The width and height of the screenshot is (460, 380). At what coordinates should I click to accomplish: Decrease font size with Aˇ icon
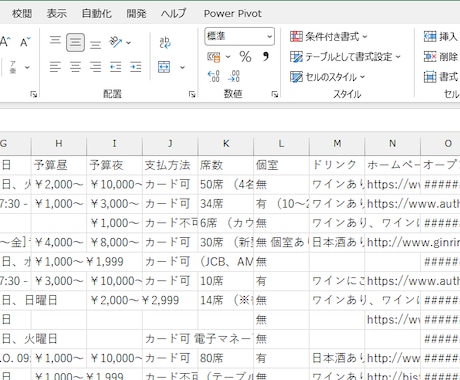(x=25, y=42)
